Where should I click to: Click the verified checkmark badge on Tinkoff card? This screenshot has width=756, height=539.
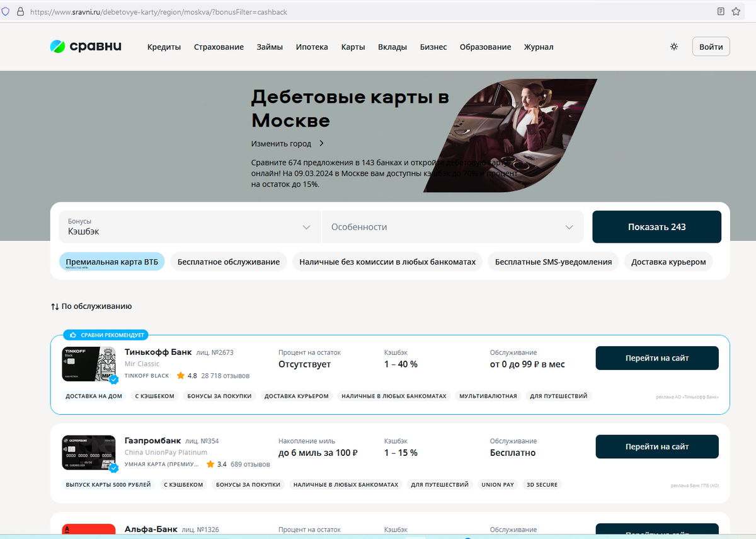115,380
